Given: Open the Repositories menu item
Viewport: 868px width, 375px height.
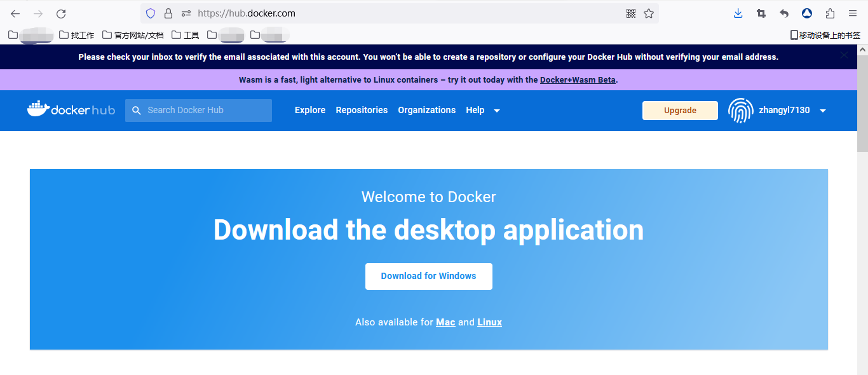Looking at the screenshot, I should tap(362, 110).
